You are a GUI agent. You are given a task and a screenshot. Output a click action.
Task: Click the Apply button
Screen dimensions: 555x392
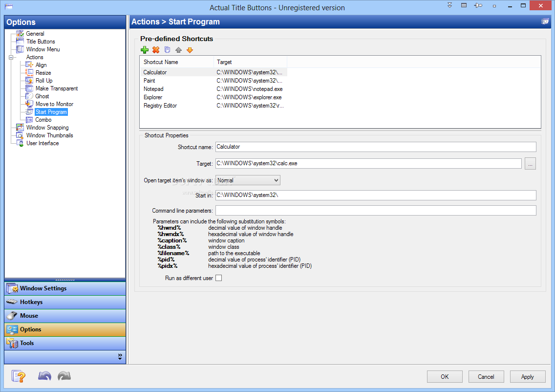pos(527,377)
